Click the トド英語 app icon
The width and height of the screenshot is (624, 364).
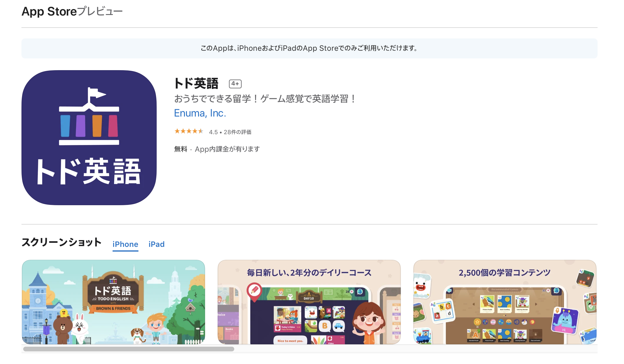tap(89, 137)
